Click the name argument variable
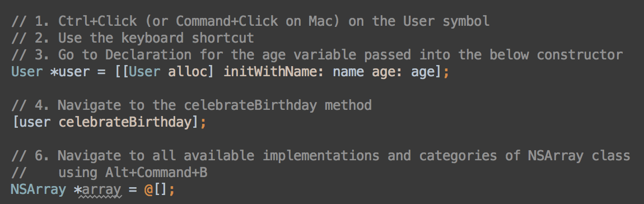The height and width of the screenshot is (204, 644). (348, 72)
